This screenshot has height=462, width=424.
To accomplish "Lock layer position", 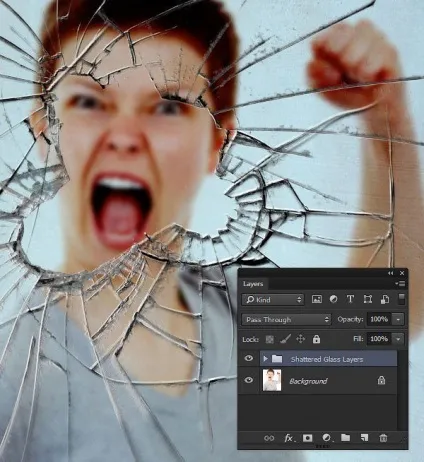I will (300, 339).
